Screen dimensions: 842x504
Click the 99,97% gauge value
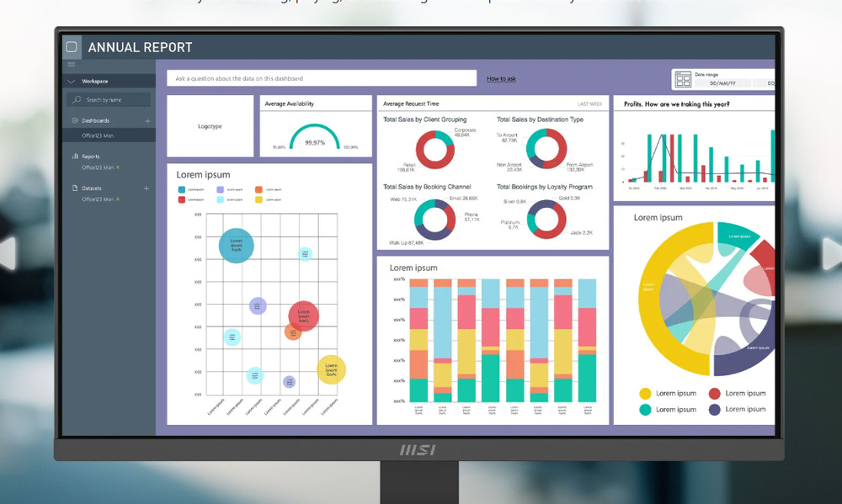[315, 143]
